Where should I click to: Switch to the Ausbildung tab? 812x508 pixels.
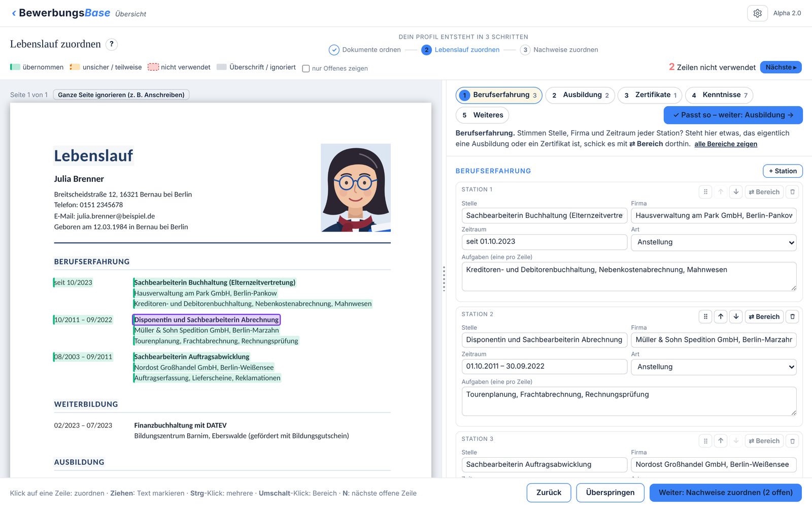pos(580,95)
